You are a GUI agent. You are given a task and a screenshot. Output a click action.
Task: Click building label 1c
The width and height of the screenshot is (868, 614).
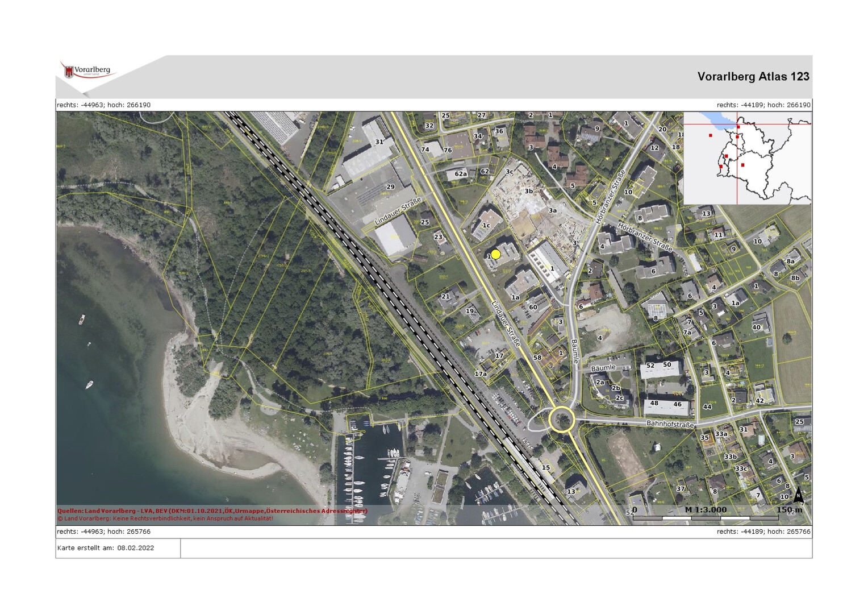[x=486, y=225]
